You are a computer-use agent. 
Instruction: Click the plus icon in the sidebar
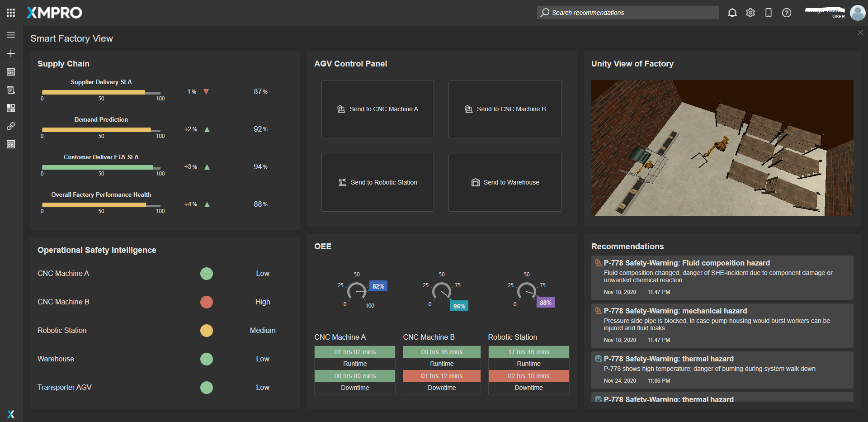pos(11,53)
